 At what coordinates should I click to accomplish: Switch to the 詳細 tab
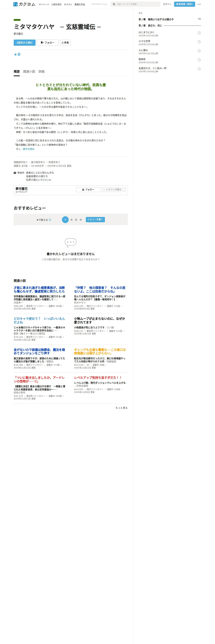[42, 72]
